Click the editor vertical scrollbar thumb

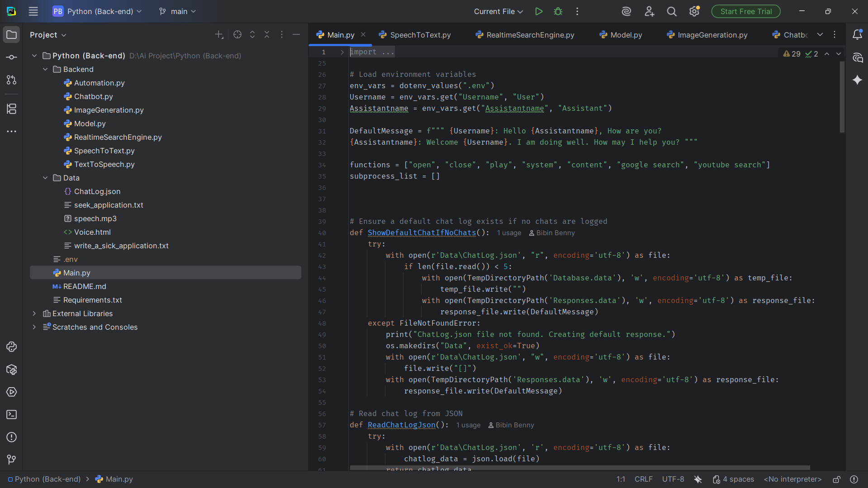(842, 97)
